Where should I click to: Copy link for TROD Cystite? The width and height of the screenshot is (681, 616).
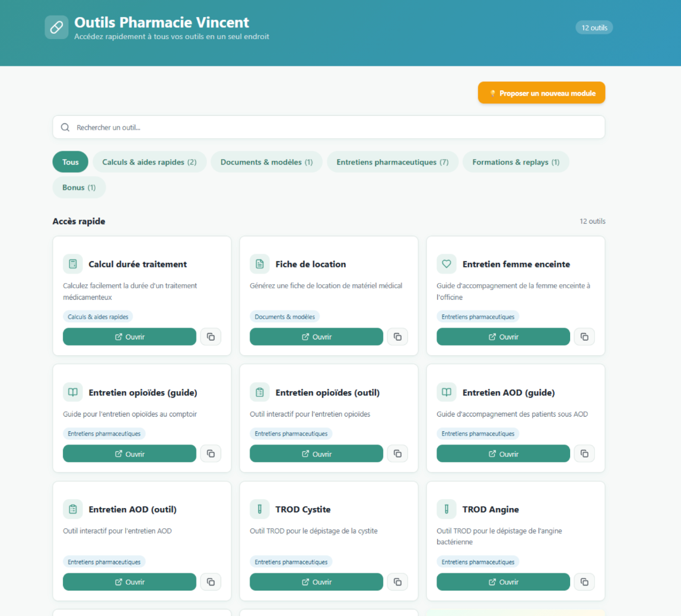pos(397,582)
